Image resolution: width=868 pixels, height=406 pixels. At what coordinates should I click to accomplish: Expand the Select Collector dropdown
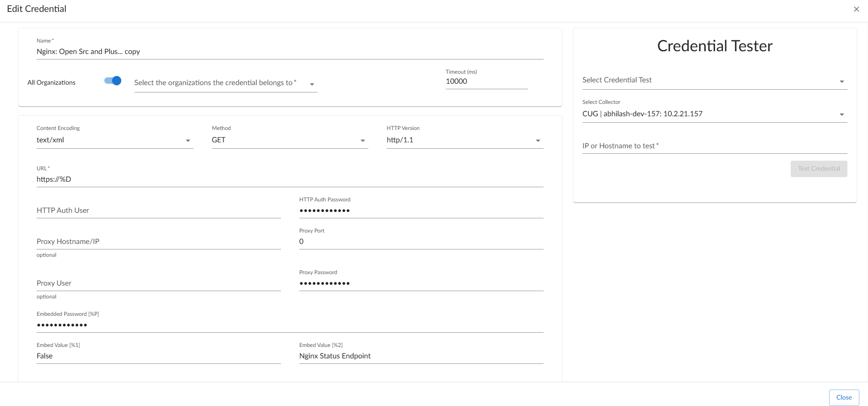pyautogui.click(x=714, y=114)
